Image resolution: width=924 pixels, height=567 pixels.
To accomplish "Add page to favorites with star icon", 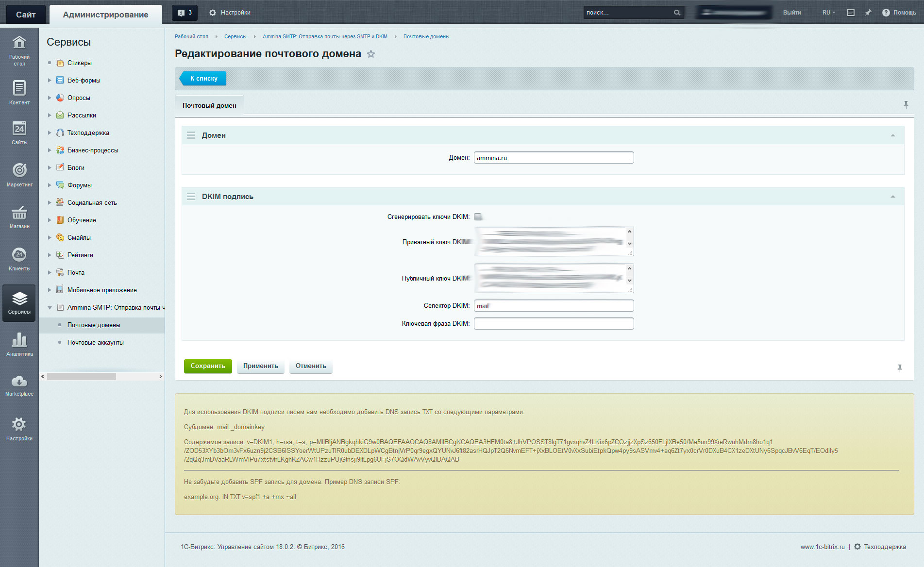I will pyautogui.click(x=371, y=54).
